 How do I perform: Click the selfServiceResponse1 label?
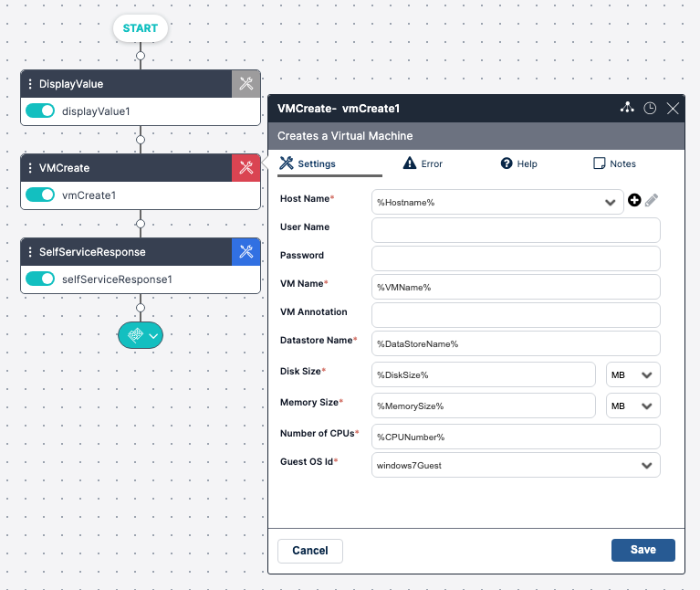117,279
